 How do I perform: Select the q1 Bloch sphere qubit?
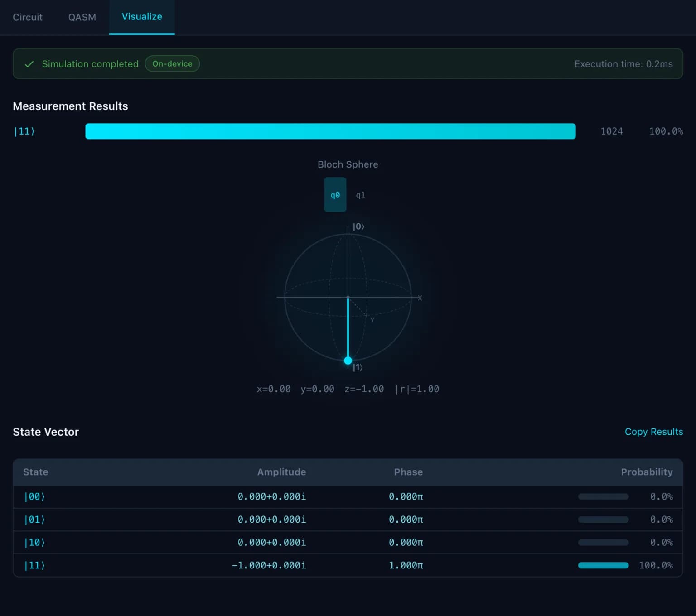[x=360, y=195]
